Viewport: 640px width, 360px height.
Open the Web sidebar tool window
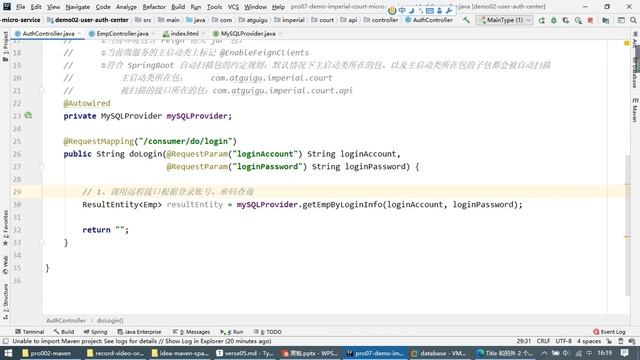[x=5, y=264]
